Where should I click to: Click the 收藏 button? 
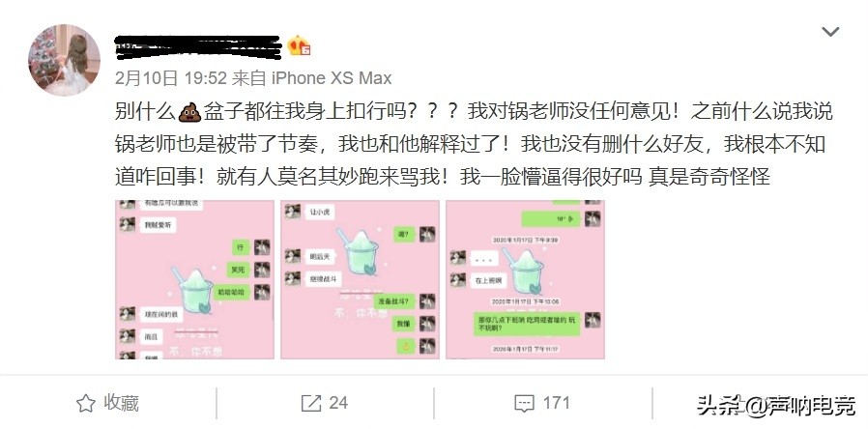point(108,403)
